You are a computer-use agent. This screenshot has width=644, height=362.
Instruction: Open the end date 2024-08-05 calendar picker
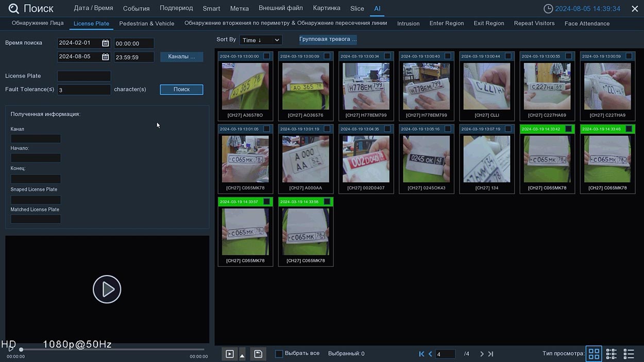coord(105,57)
